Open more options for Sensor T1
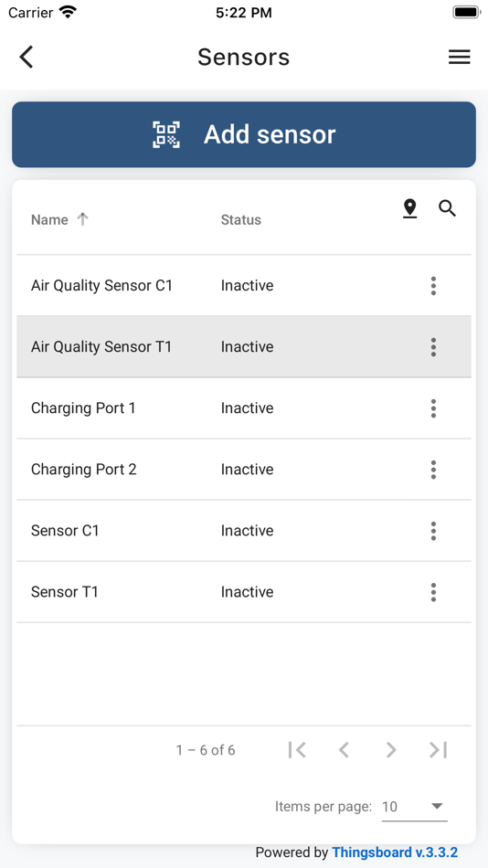Screen dimensions: 488x868 click(433, 592)
